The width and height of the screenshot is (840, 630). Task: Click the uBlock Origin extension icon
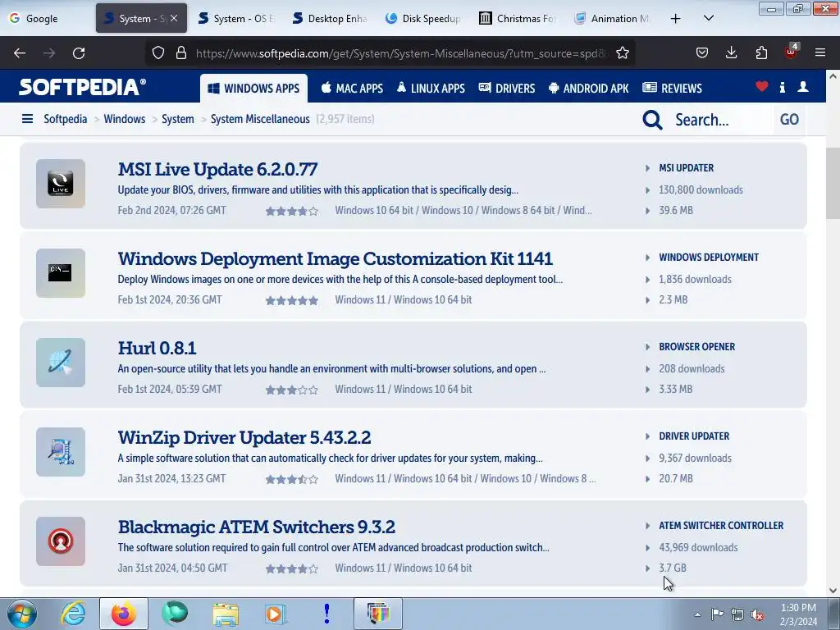click(x=792, y=52)
